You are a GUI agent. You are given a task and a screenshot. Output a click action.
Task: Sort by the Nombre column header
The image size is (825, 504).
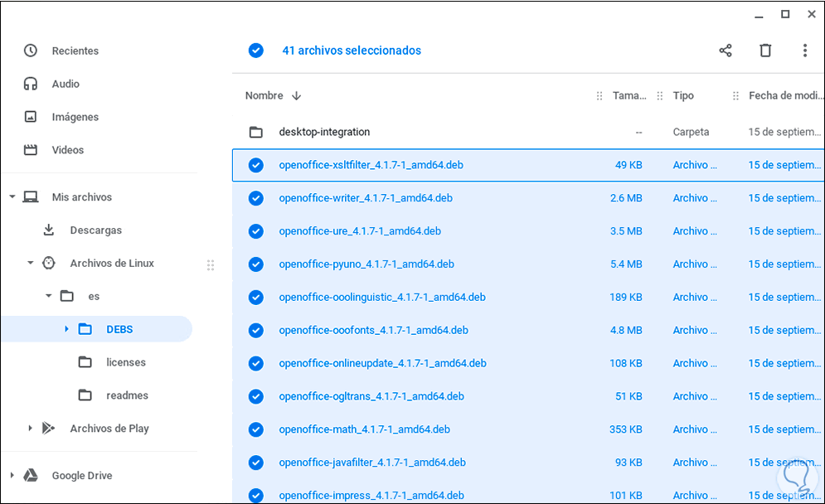point(264,96)
